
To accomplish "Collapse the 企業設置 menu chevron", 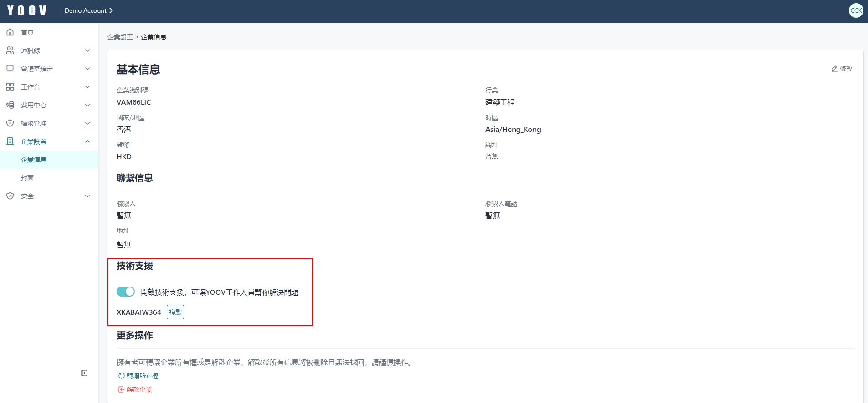I will 87,141.
